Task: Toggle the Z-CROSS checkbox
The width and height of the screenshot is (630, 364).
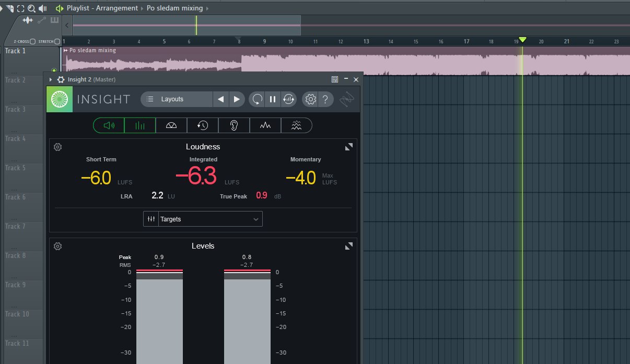Action: tap(33, 41)
